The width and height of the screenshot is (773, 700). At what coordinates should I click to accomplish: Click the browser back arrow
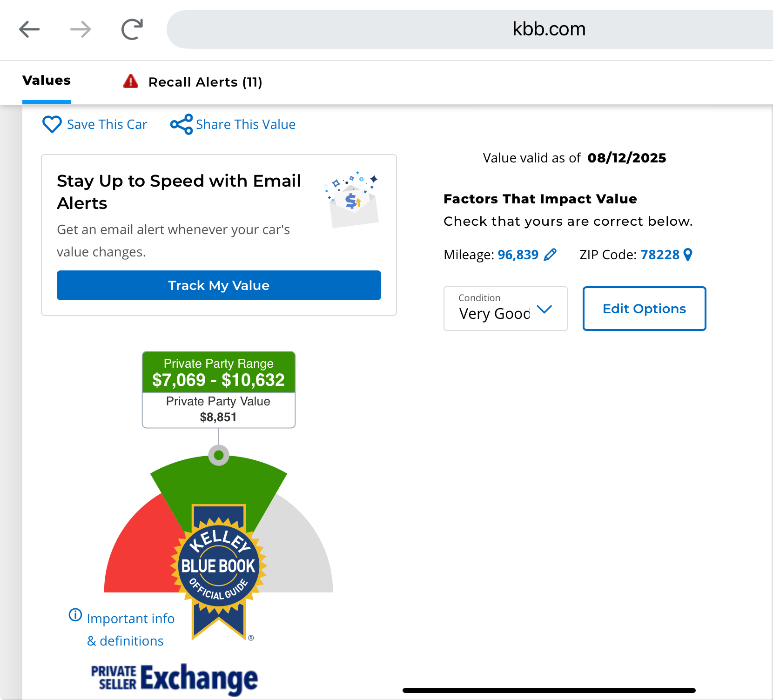click(29, 29)
